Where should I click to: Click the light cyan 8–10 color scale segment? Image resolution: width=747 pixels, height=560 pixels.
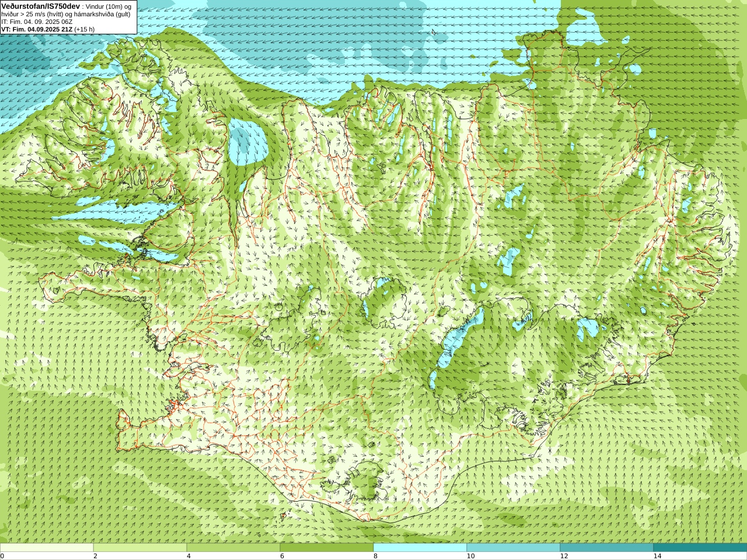(420, 548)
